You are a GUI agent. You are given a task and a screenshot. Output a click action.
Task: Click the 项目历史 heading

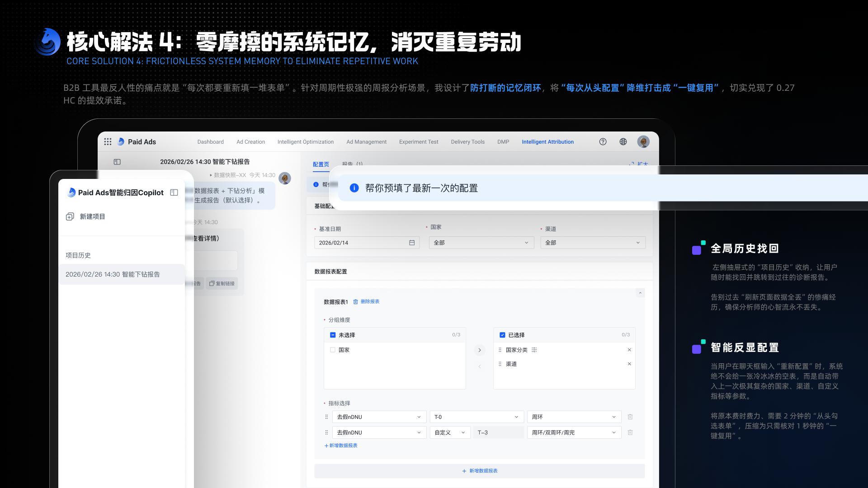(x=78, y=255)
